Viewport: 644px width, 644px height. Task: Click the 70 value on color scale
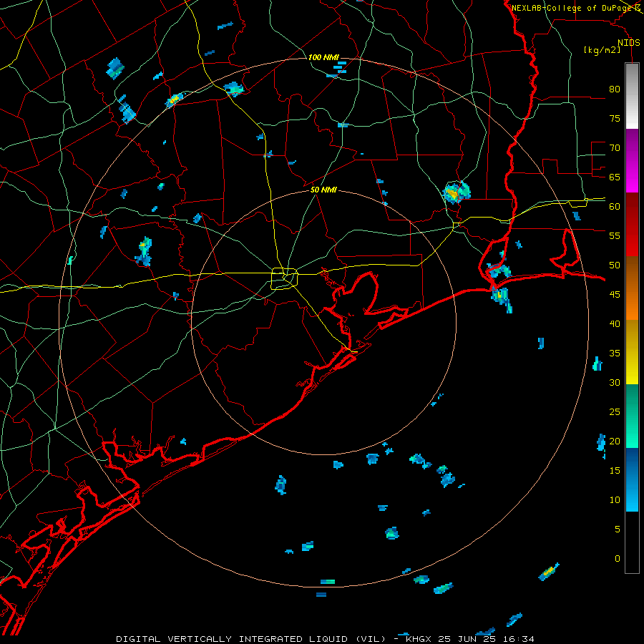[x=615, y=148]
